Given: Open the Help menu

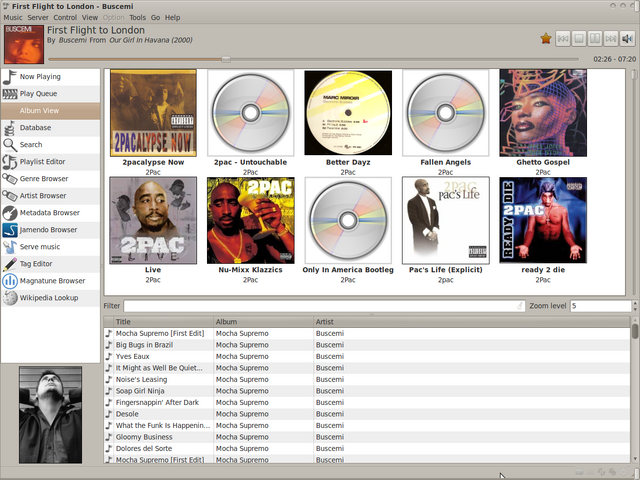Looking at the screenshot, I should tap(172, 18).
